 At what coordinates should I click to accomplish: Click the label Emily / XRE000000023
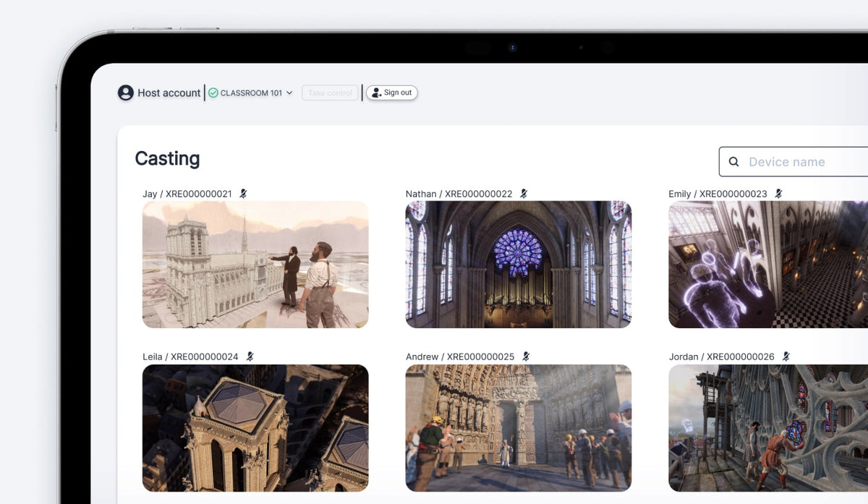[718, 194]
